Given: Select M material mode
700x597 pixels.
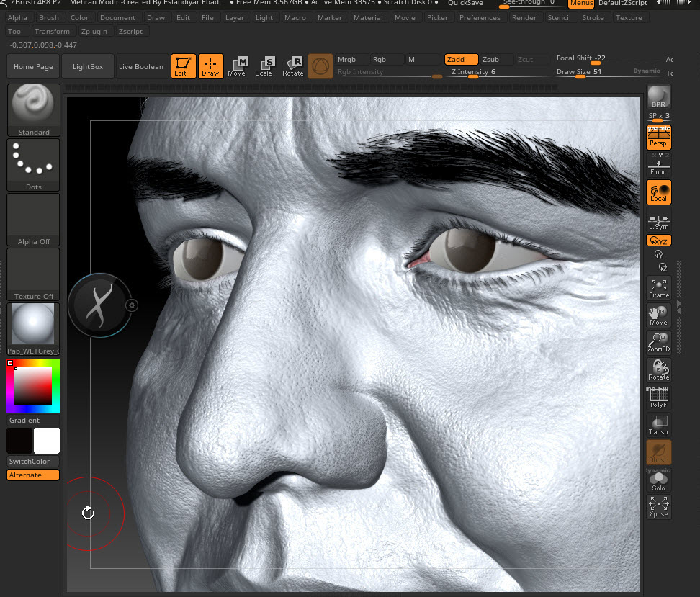Looking at the screenshot, I should coord(423,59).
